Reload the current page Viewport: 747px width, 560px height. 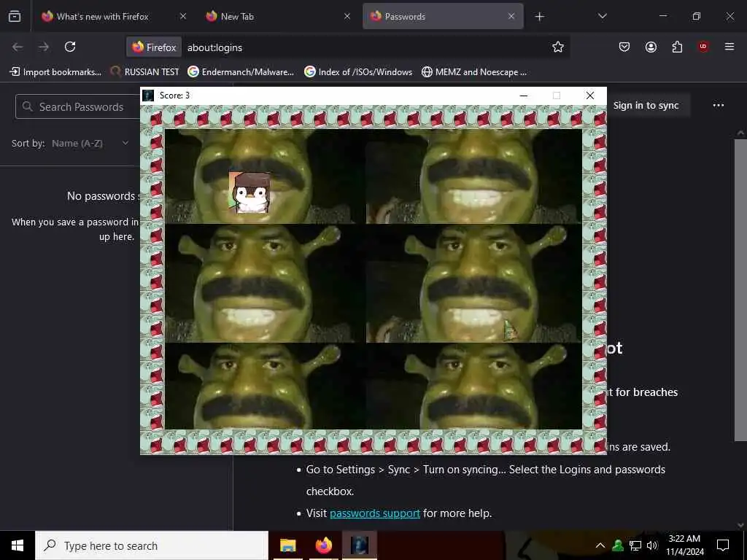pos(70,47)
